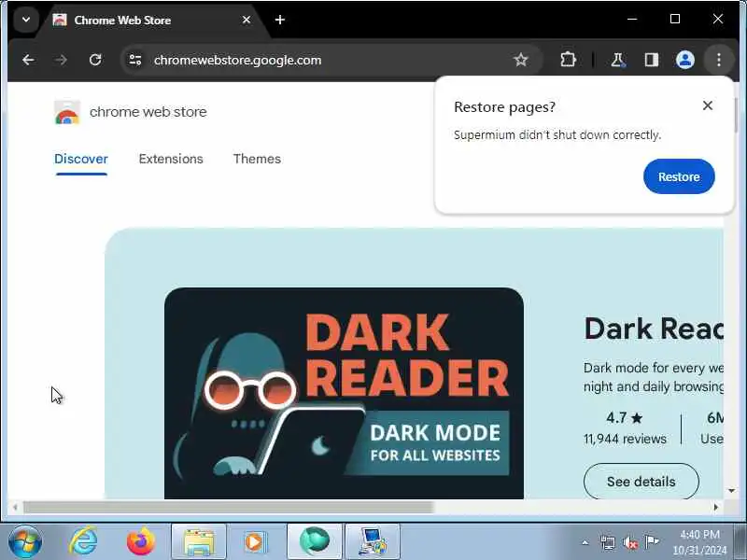Go back to the previous page
The height and width of the screenshot is (560, 747).
tap(28, 60)
